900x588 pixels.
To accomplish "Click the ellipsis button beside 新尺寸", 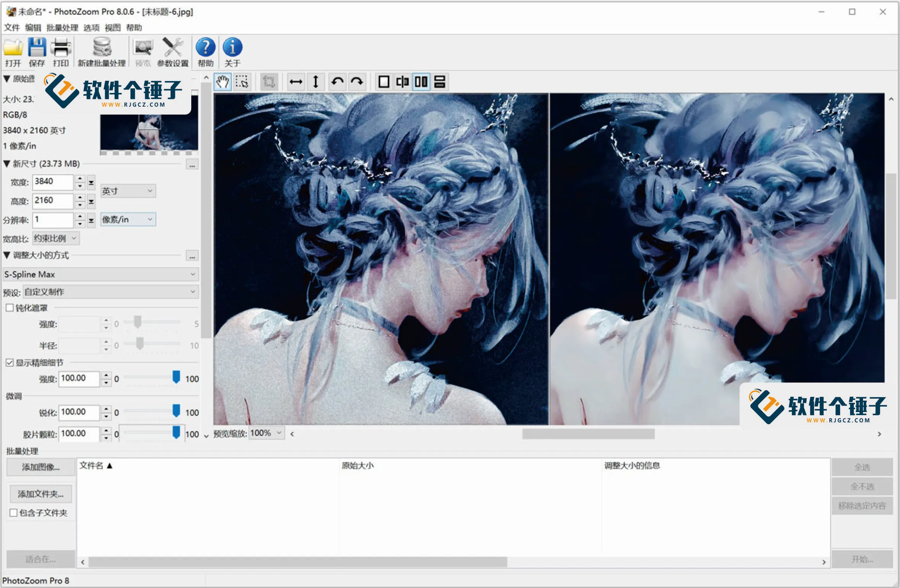I will 192,165.
